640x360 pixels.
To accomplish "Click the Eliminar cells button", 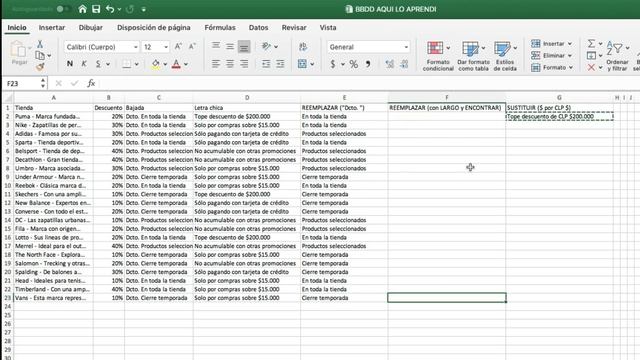I will [x=551, y=55].
